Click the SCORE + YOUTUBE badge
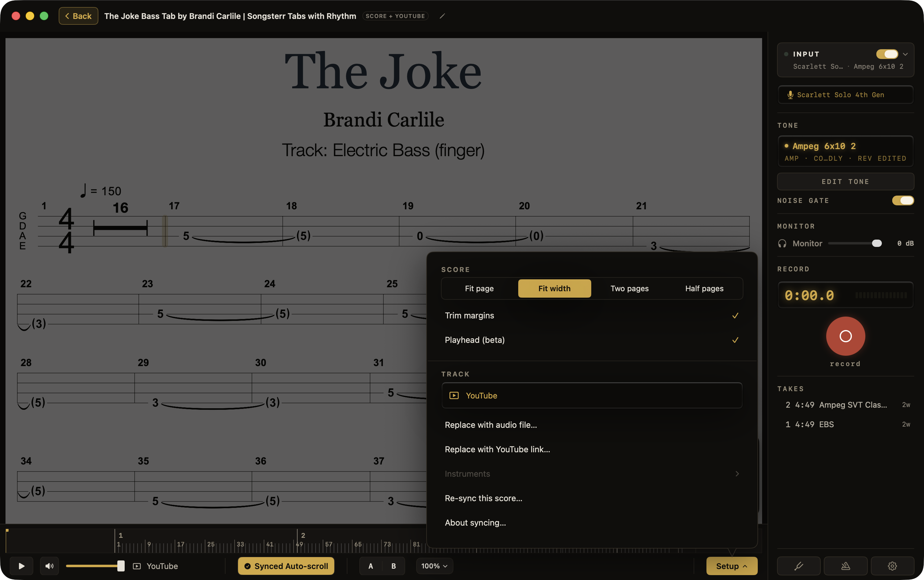 pyautogui.click(x=395, y=16)
